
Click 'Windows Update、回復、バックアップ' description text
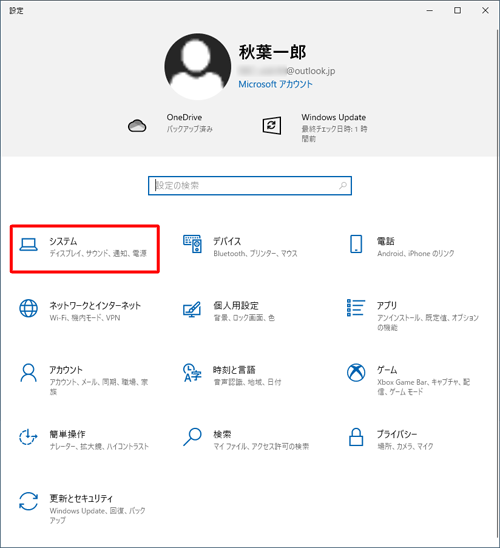pos(97,515)
